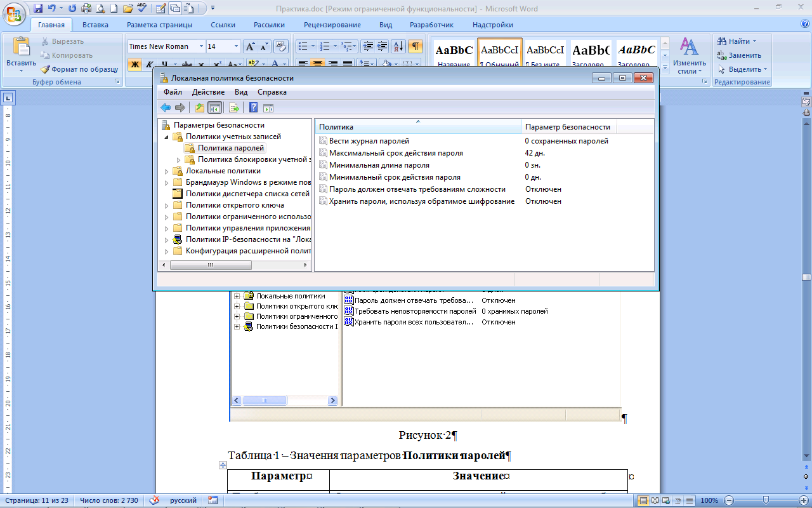Open the Times New Roman font dropdown
Image resolution: width=812 pixels, height=508 pixels.
pos(202,46)
